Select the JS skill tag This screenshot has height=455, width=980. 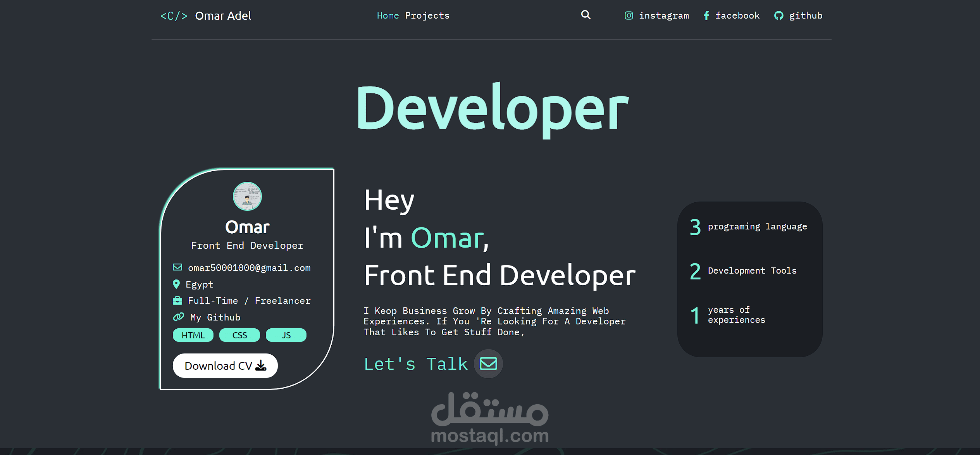pos(286,335)
